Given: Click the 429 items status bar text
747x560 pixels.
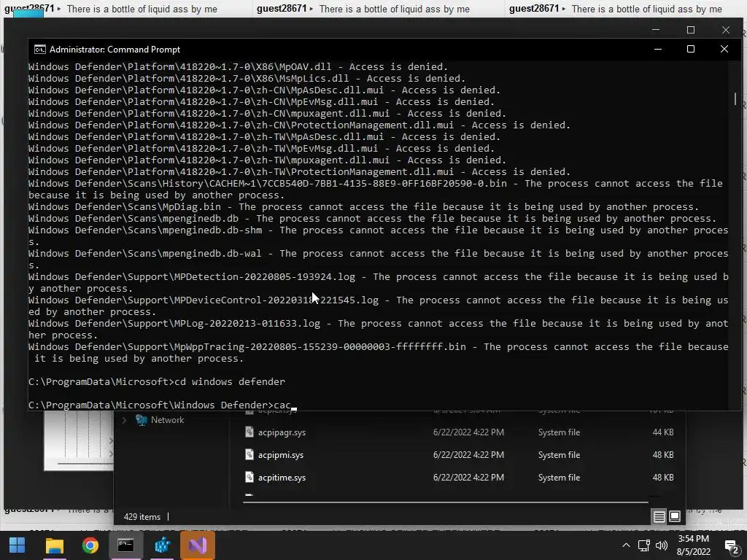Looking at the screenshot, I should 142,517.
